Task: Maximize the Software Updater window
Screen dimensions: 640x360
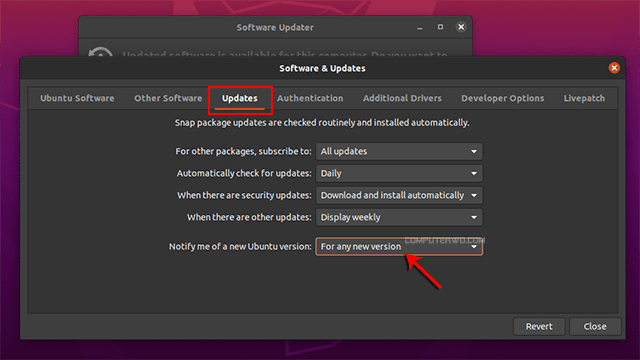Action: click(440, 27)
